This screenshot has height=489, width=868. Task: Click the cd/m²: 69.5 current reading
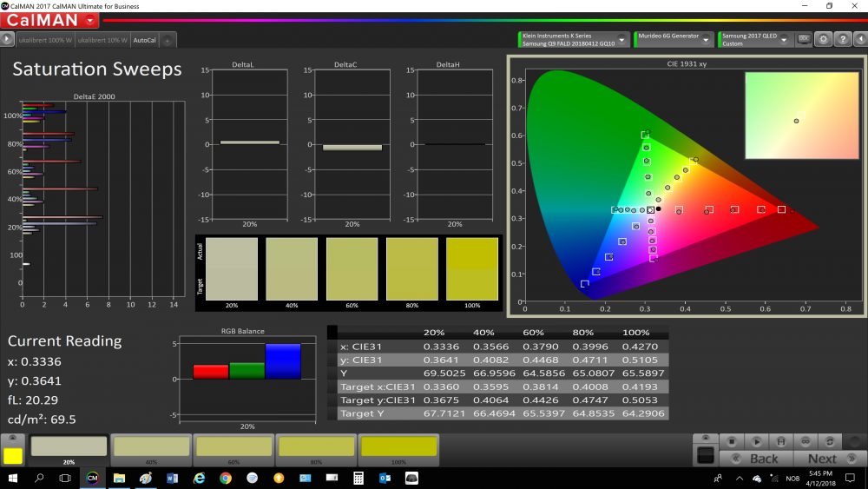tap(42, 420)
